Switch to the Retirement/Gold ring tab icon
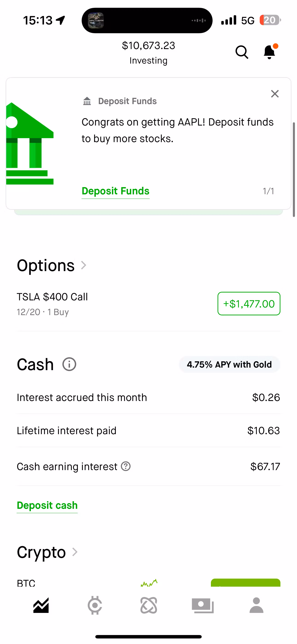Viewport: 297px width, 644px height. tap(95, 606)
